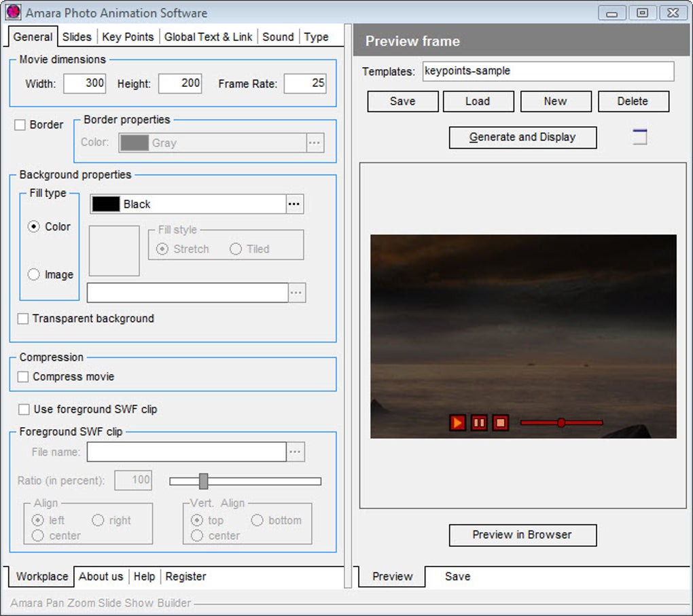Choose Tiled fill style
This screenshot has height=616, width=693.
236,249
